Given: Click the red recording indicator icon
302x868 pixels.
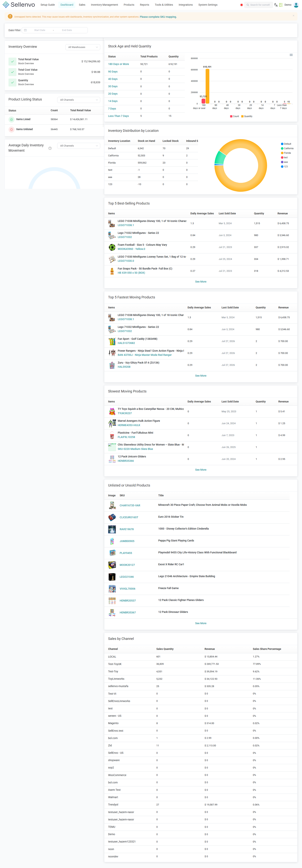Looking at the screenshot, I should (x=241, y=5).
